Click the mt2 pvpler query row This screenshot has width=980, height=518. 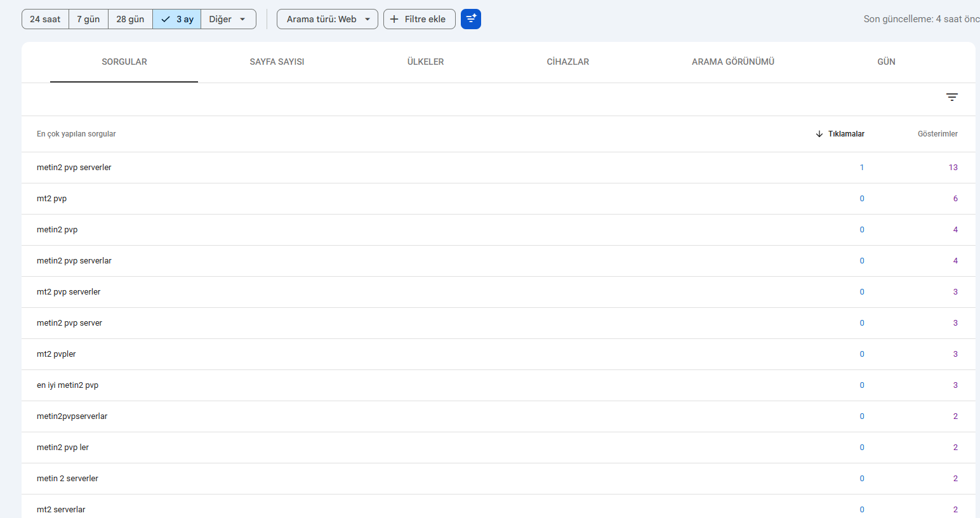(x=56, y=354)
